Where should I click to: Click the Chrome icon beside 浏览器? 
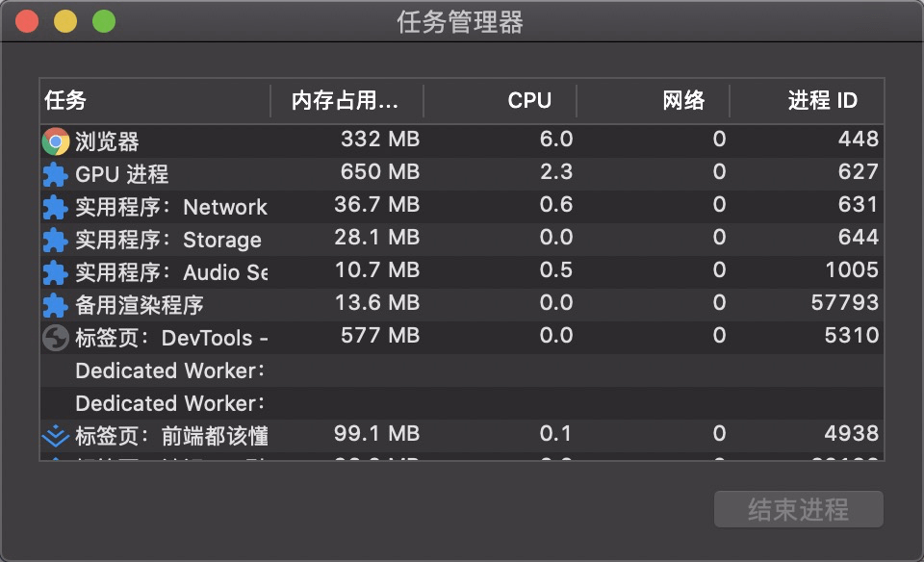56,141
